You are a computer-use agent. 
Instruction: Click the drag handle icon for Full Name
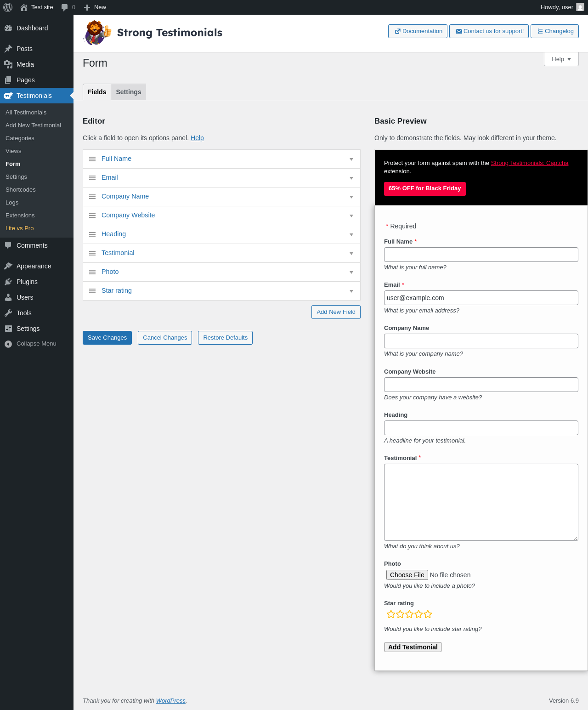point(92,159)
